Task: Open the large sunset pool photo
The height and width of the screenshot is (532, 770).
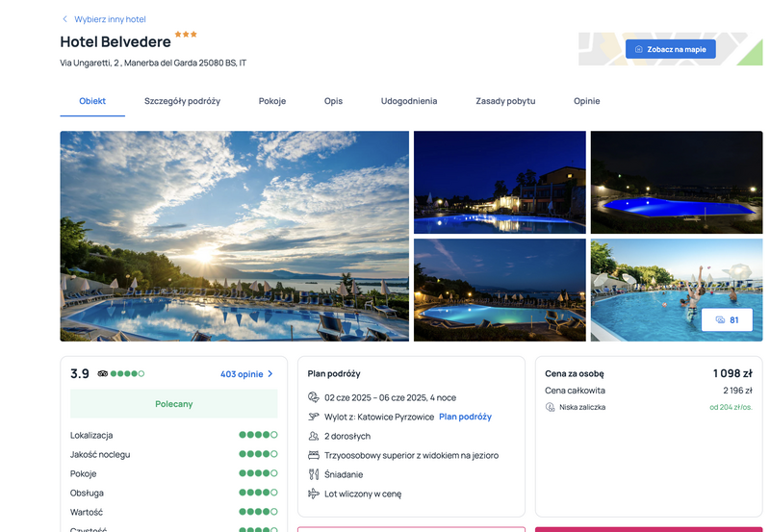Action: [234, 236]
